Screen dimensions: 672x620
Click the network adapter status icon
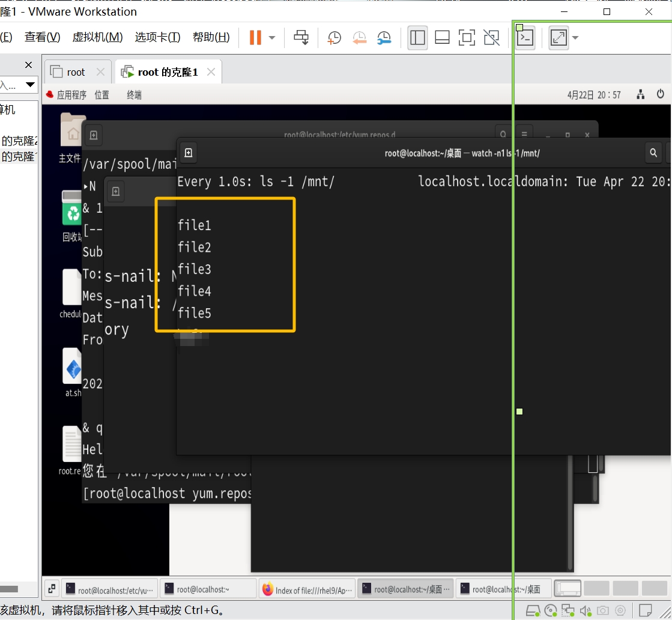tap(568, 610)
